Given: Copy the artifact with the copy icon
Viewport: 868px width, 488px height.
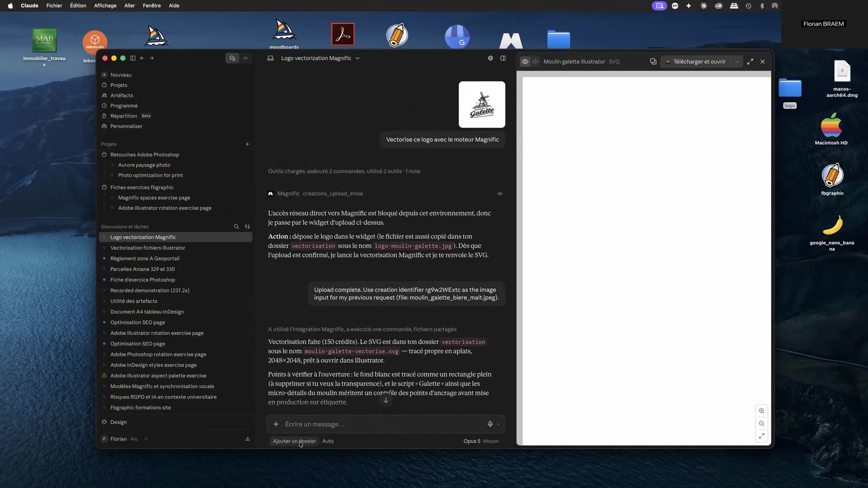Looking at the screenshot, I should point(653,62).
